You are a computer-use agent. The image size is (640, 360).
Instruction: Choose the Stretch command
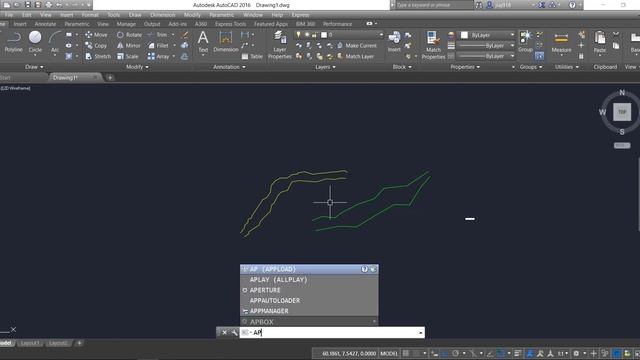point(98,56)
